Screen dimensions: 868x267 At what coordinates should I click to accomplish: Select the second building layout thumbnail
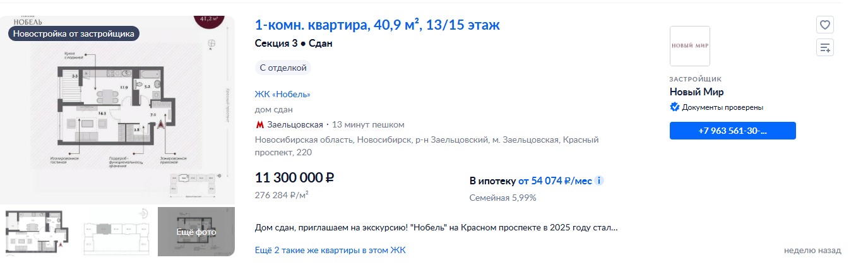tap(117, 232)
